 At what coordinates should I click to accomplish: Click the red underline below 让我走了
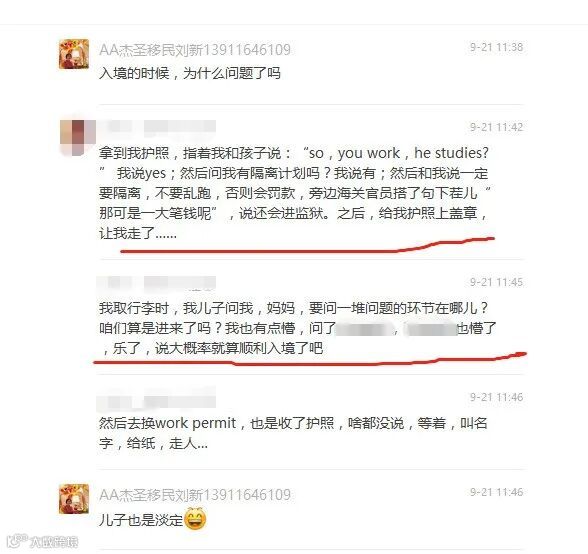pyautogui.click(x=308, y=246)
